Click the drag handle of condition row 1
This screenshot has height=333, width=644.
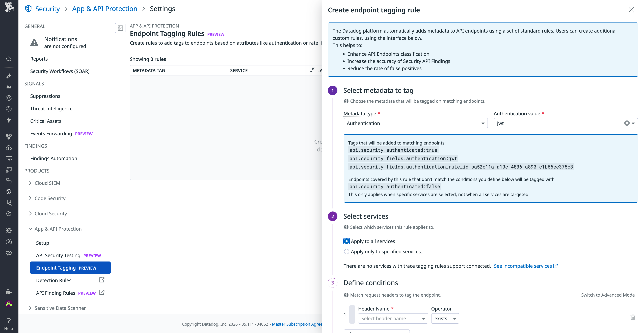coord(352,315)
